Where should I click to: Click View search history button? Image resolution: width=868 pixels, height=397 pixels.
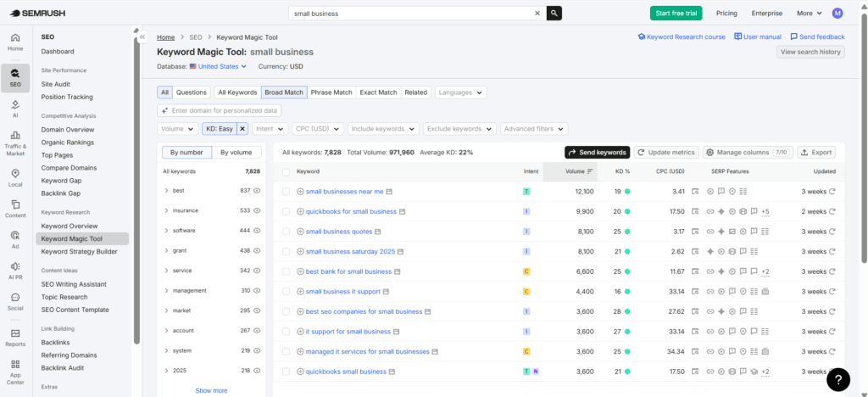pyautogui.click(x=810, y=52)
